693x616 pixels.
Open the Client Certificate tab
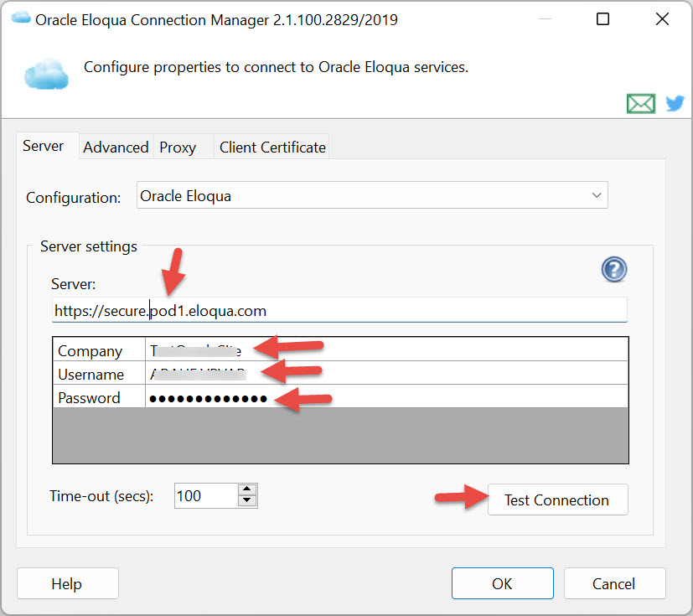[x=272, y=148]
